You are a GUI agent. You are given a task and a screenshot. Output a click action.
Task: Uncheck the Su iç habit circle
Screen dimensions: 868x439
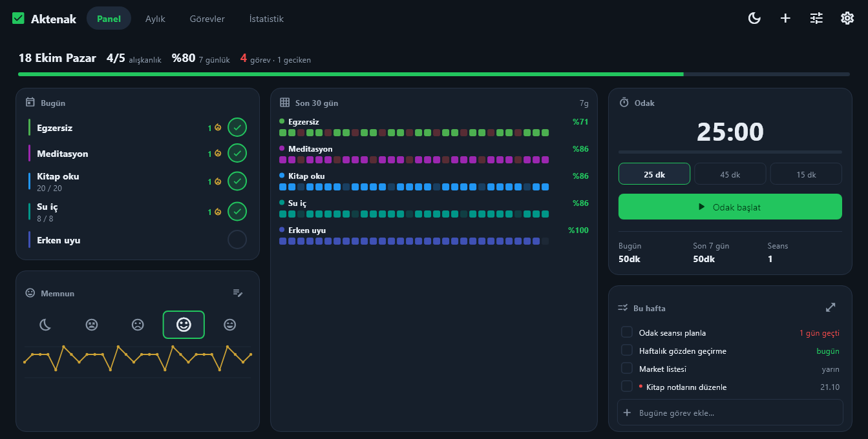[x=237, y=212]
